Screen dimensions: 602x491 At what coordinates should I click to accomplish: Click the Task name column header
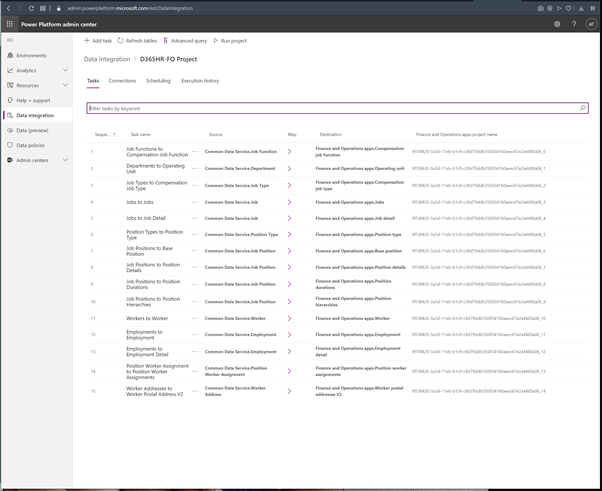tap(141, 135)
